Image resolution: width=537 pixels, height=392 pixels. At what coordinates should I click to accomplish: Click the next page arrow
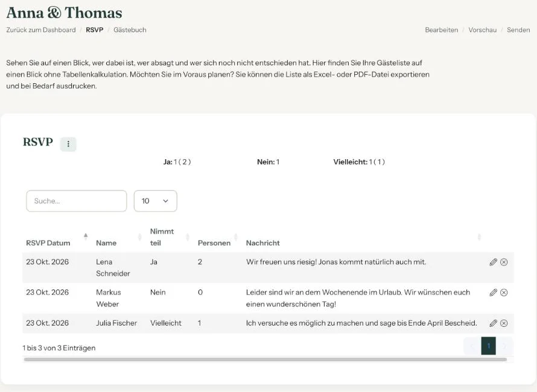pos(504,346)
